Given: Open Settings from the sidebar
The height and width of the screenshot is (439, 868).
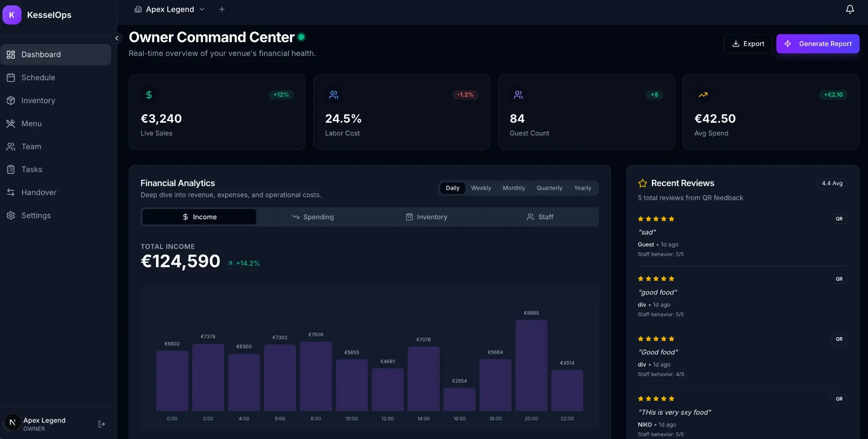Looking at the screenshot, I should click(x=36, y=215).
